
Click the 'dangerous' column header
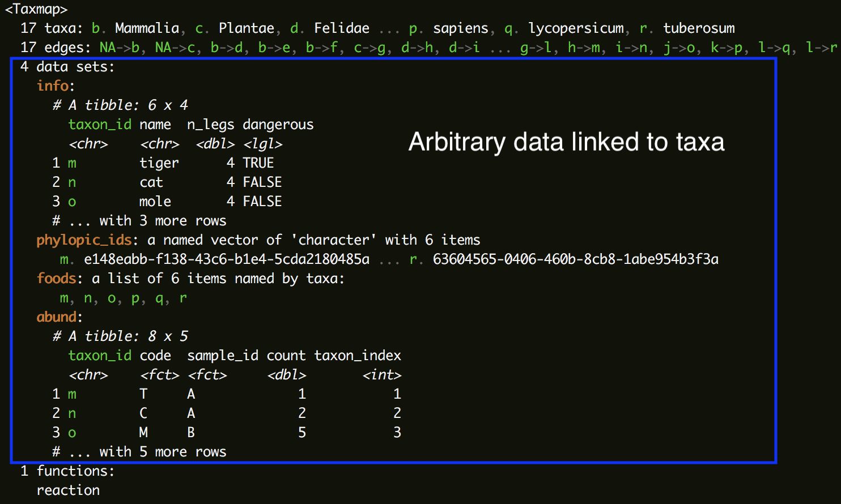coord(278,125)
